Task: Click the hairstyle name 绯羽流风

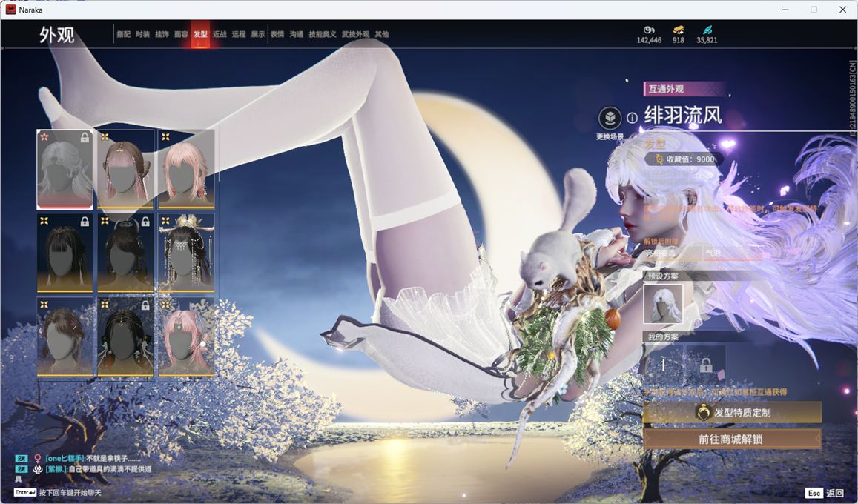Action: [x=683, y=116]
